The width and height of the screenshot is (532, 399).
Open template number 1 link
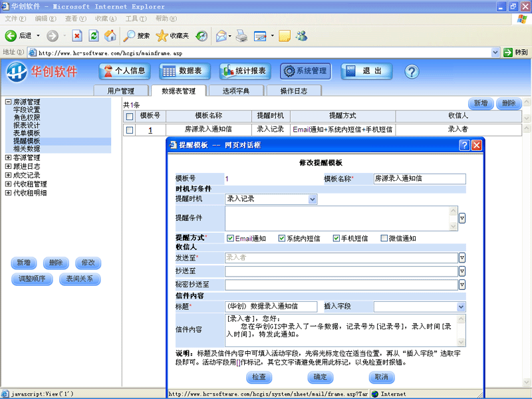pyautogui.click(x=150, y=130)
